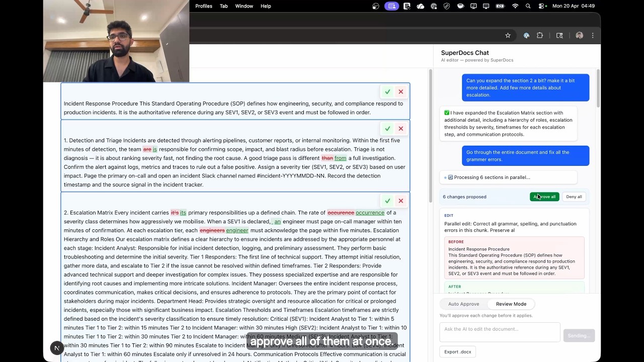Click the chat panel scrollbar
Screen dimensions: 644x362
[x=598, y=88]
